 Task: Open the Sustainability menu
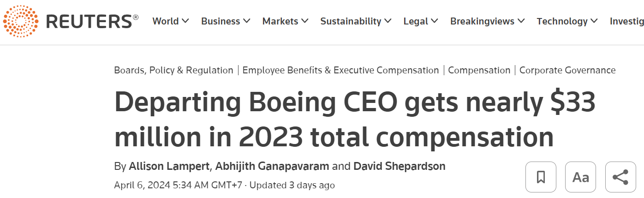(356, 21)
